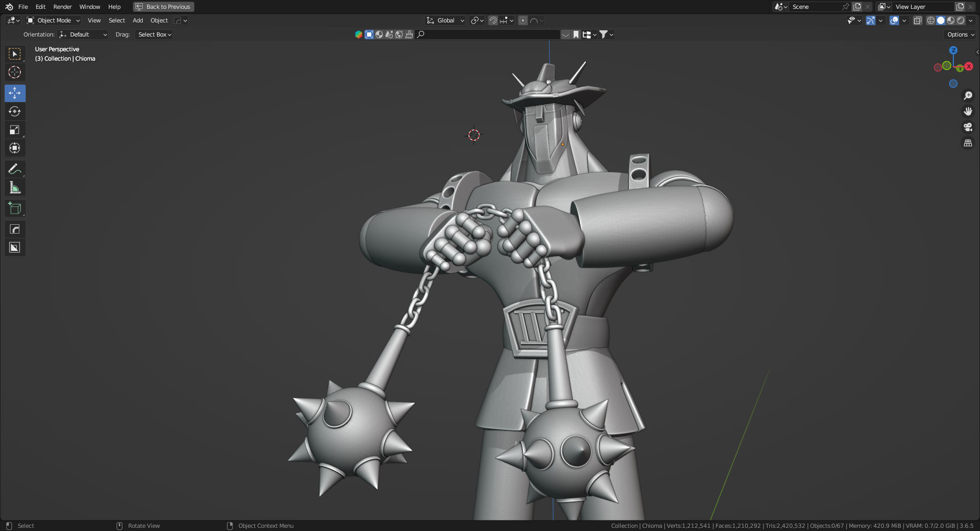
Task: Toggle viewport overlays display
Action: [894, 20]
